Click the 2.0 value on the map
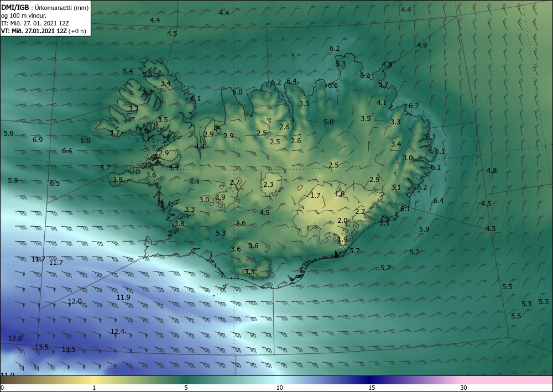Screen dimensions: 553x392 (342, 220)
